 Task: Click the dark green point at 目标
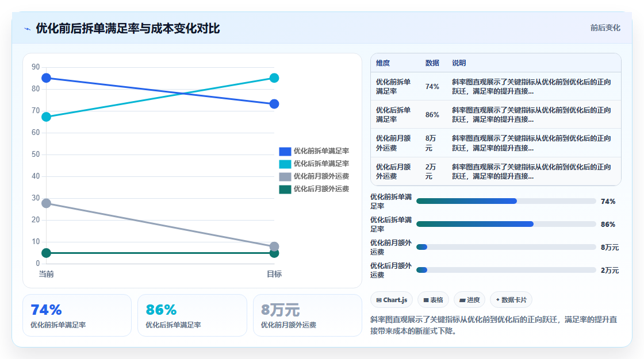coord(274,253)
